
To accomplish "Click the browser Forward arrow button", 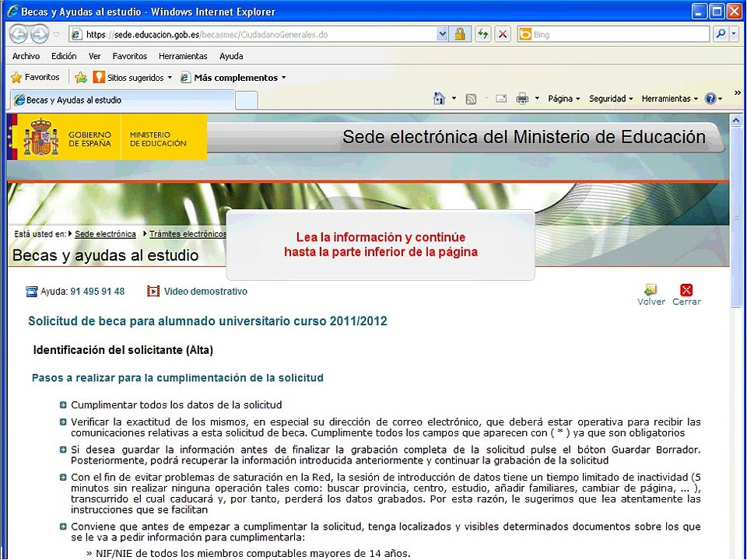I will click(40, 34).
